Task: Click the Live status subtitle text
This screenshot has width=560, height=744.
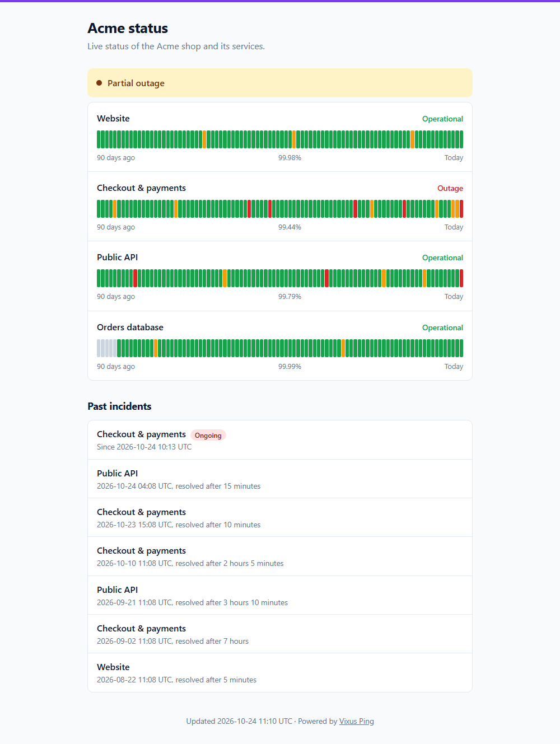Action: point(176,46)
